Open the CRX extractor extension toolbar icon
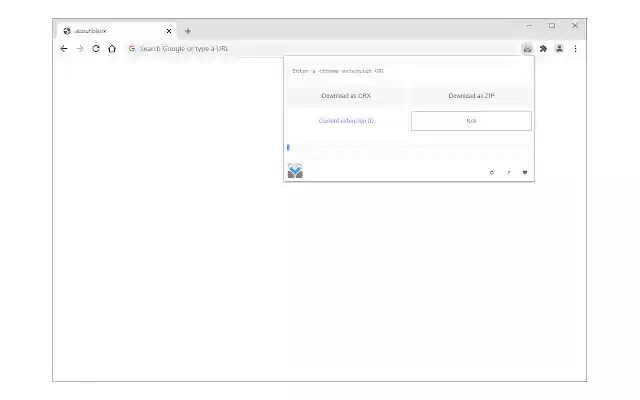Screen dimensions: 640x400 (x=527, y=49)
